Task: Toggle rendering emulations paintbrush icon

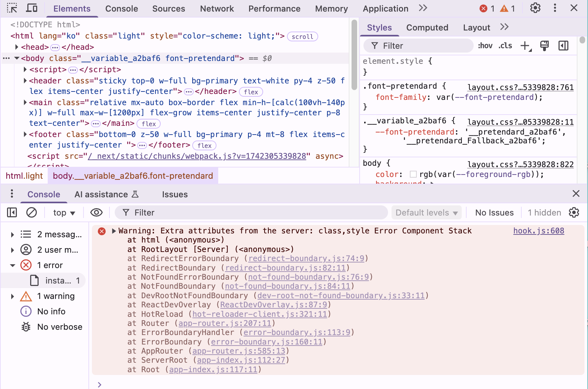Action: 544,46
